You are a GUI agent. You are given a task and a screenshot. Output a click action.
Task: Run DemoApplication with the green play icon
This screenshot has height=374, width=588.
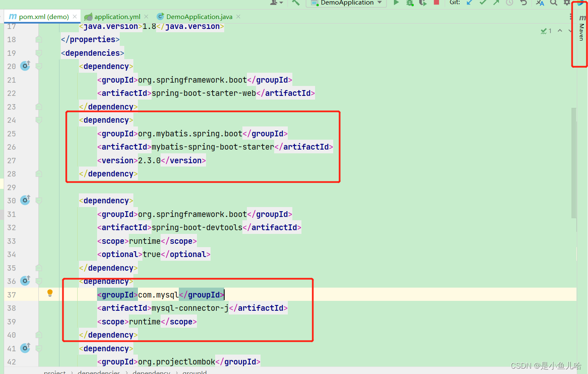396,2
